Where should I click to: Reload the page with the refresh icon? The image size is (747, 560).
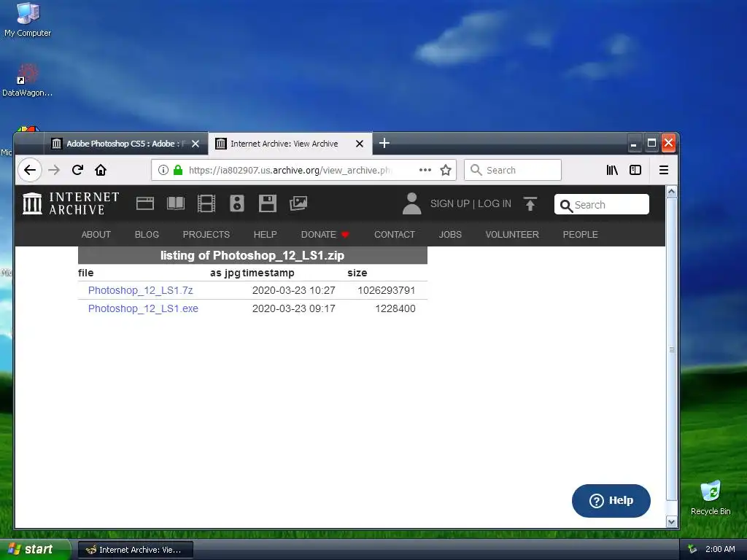pos(77,170)
